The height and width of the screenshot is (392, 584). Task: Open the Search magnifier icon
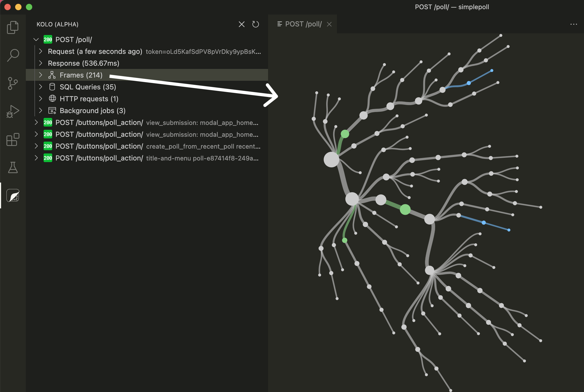click(13, 55)
